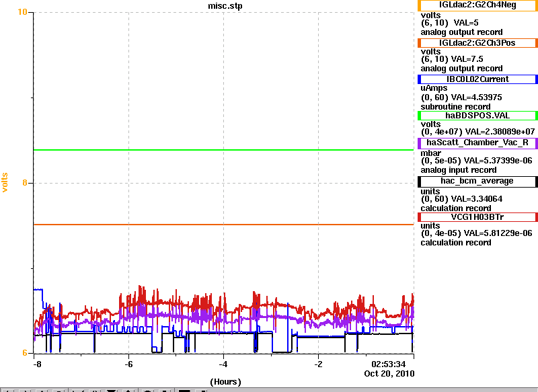
Task: Select the IBC0L02Current legend button
Action: (x=477, y=79)
